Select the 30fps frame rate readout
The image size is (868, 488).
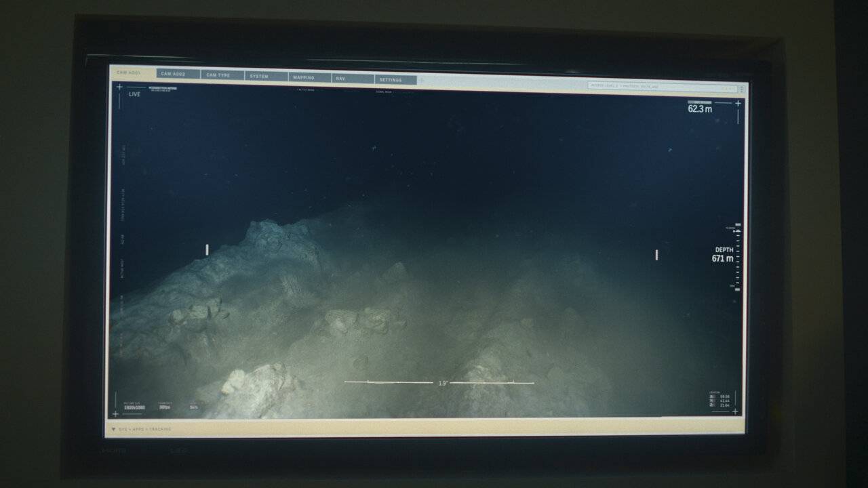coord(165,407)
